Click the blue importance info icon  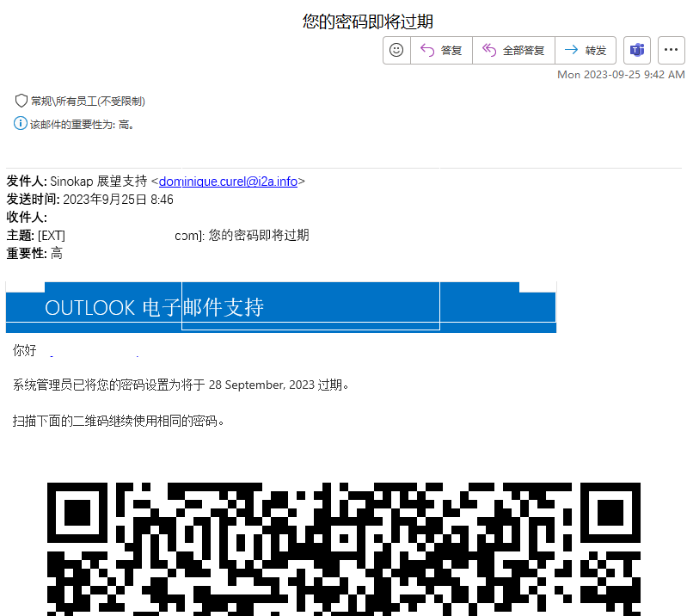click(x=21, y=124)
